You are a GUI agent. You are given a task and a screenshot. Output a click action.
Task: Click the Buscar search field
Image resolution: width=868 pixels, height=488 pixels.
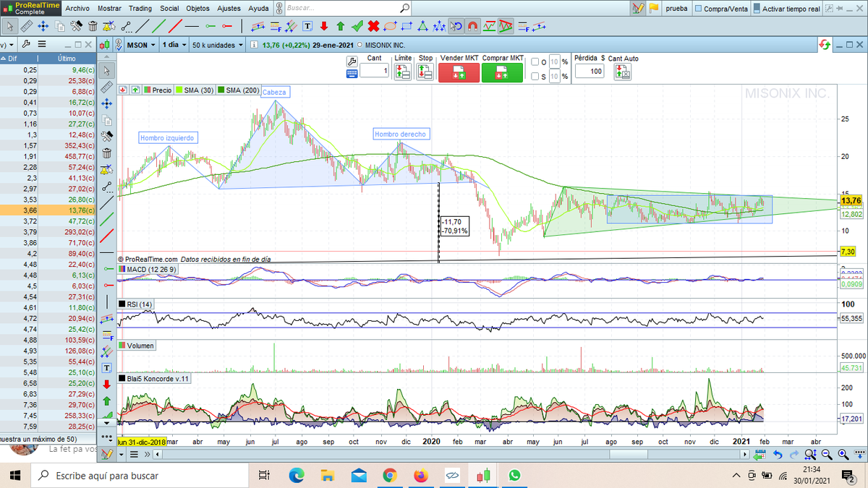347,9
